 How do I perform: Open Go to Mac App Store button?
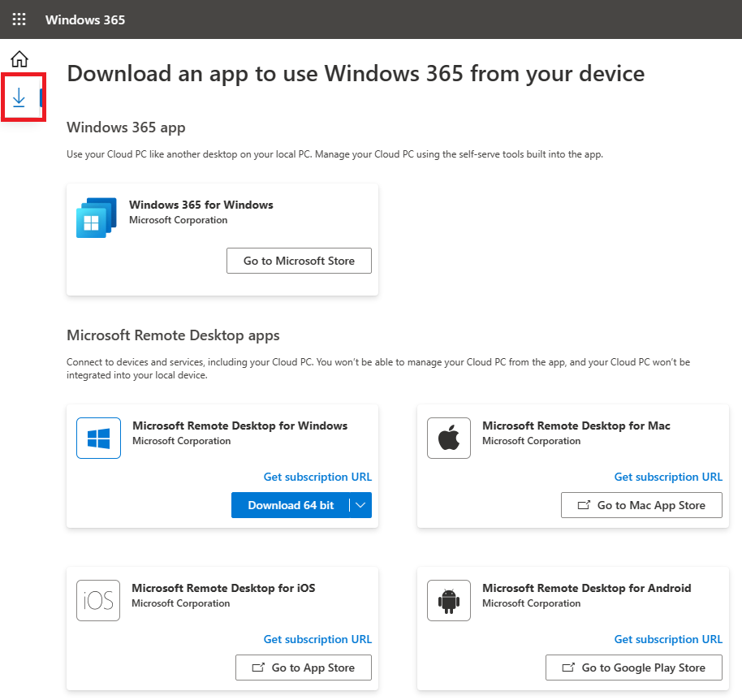641,505
